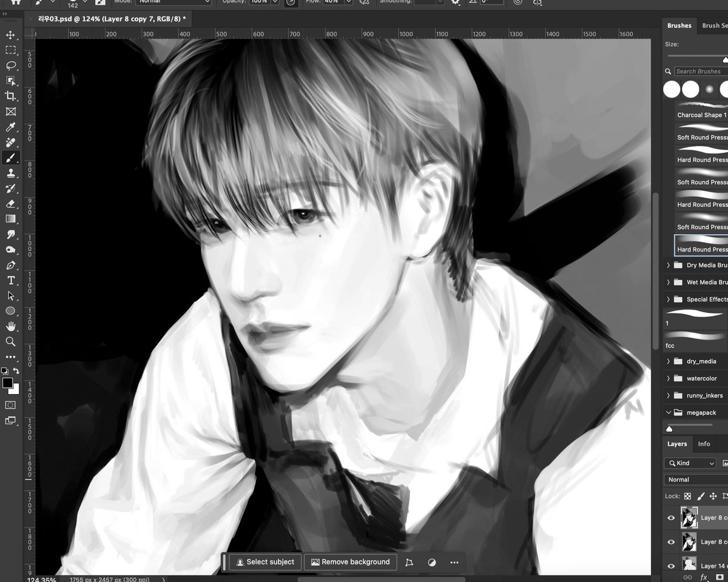728x582 pixels.
Task: Open the Edit Toolbar three-dots menu
Action: pyautogui.click(x=10, y=357)
